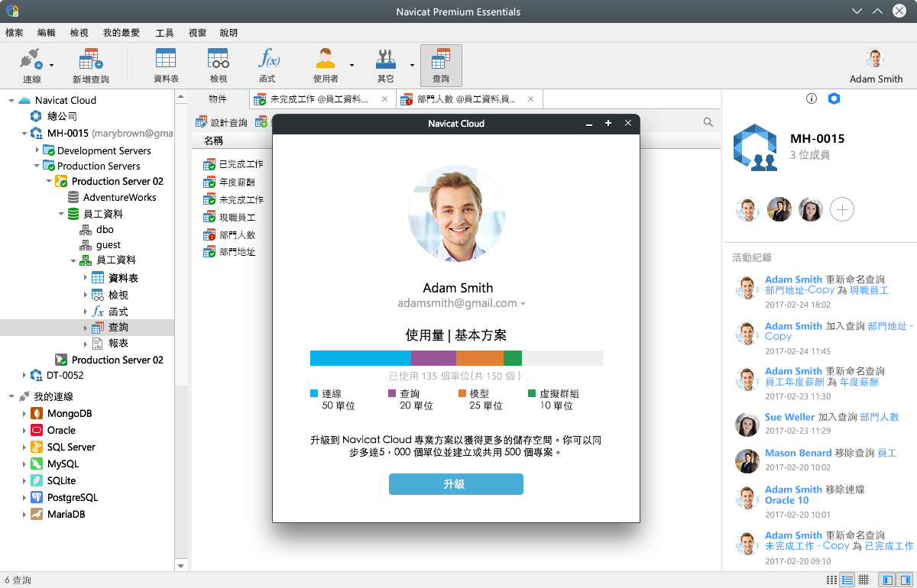Open the 我的最愛 (Favorites) menu
The width and height of the screenshot is (917, 588).
click(122, 33)
